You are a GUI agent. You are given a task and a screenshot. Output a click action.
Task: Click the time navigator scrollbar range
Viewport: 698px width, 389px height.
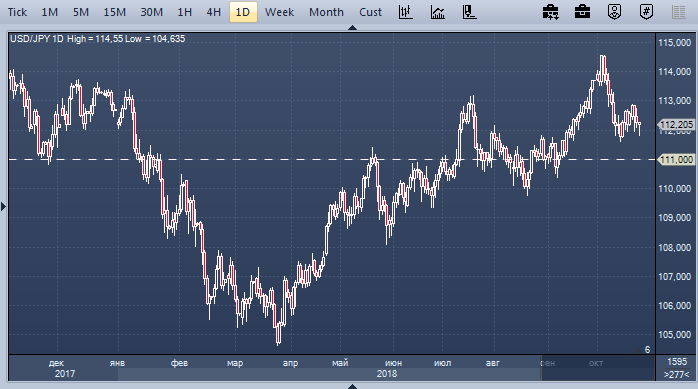330,374
